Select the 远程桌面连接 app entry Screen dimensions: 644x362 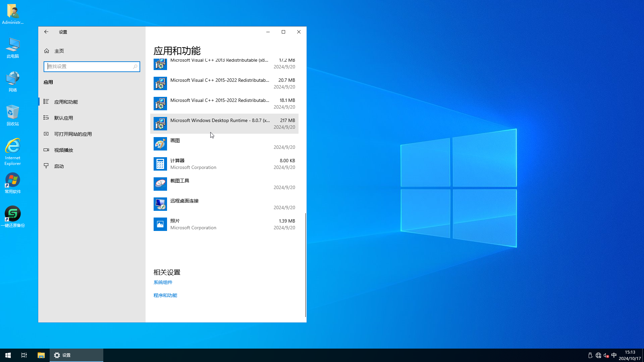(224, 204)
